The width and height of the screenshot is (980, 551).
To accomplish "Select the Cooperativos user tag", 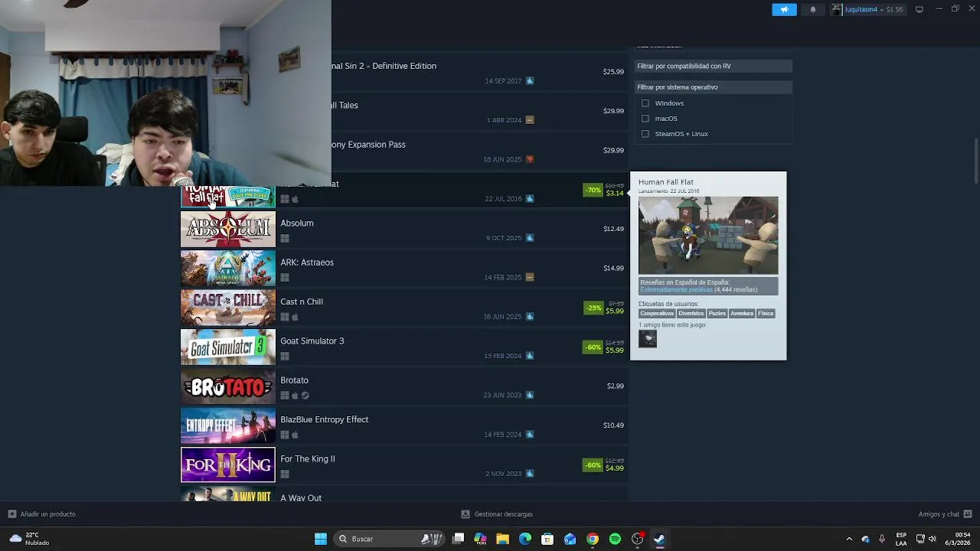I will 657,314.
